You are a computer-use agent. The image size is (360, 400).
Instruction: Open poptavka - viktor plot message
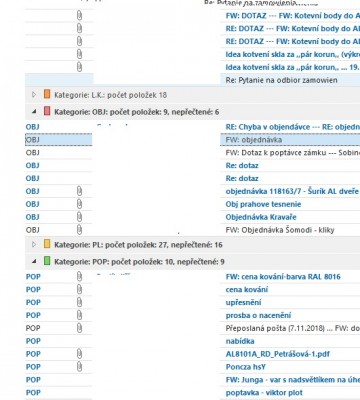coord(264,393)
